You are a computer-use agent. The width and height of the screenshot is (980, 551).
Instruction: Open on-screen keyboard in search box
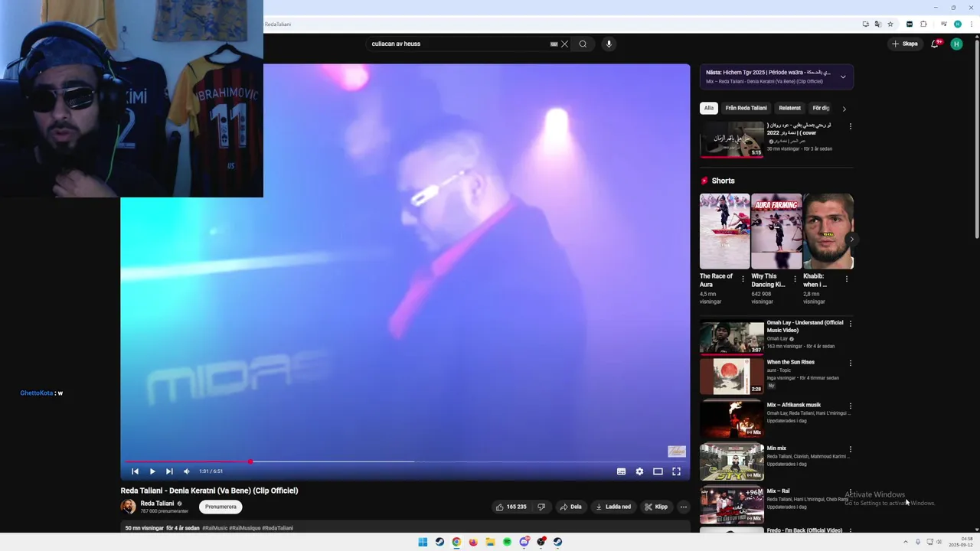point(554,44)
